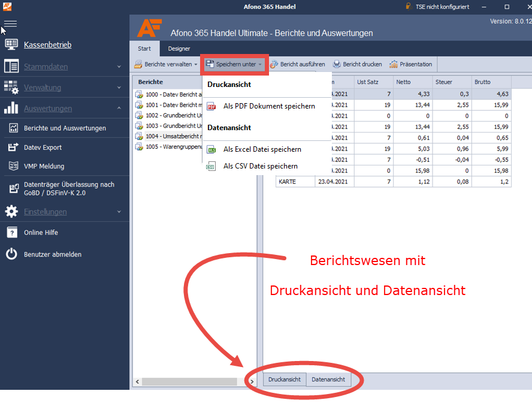
Task: Expand the Einstellungen section chevron
Action: (119, 212)
